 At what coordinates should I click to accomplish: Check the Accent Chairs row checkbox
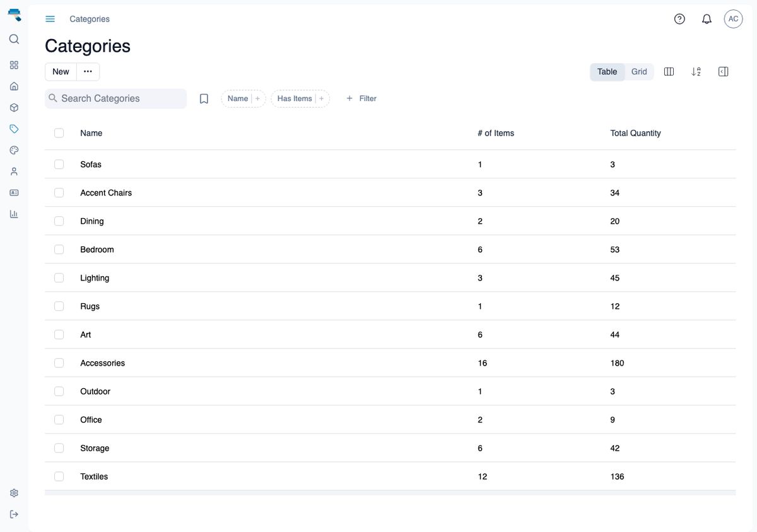[59, 193]
